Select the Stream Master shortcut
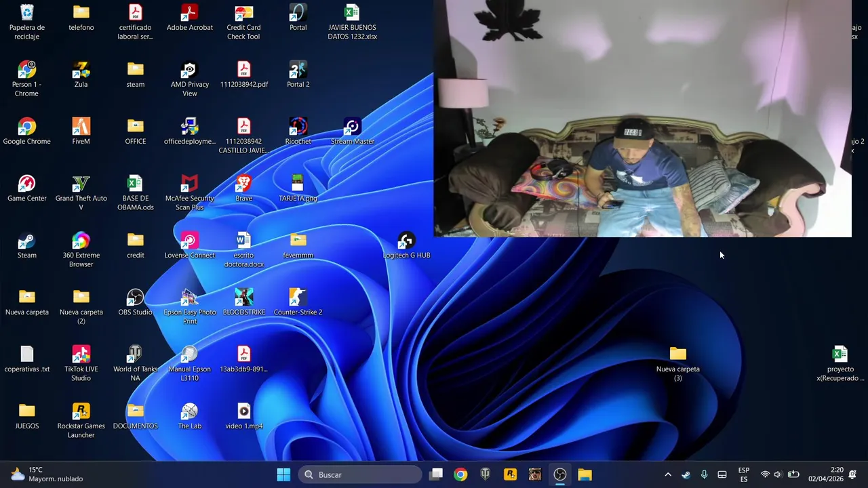Viewport: 868px width, 488px height. click(x=352, y=131)
